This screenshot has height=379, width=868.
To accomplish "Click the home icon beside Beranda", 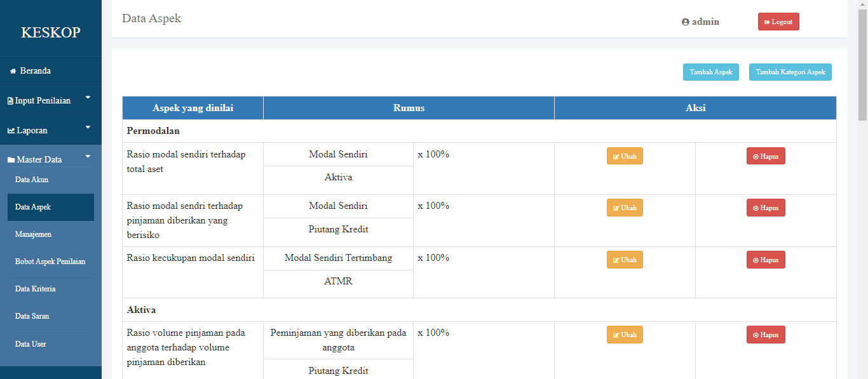I will click(13, 71).
